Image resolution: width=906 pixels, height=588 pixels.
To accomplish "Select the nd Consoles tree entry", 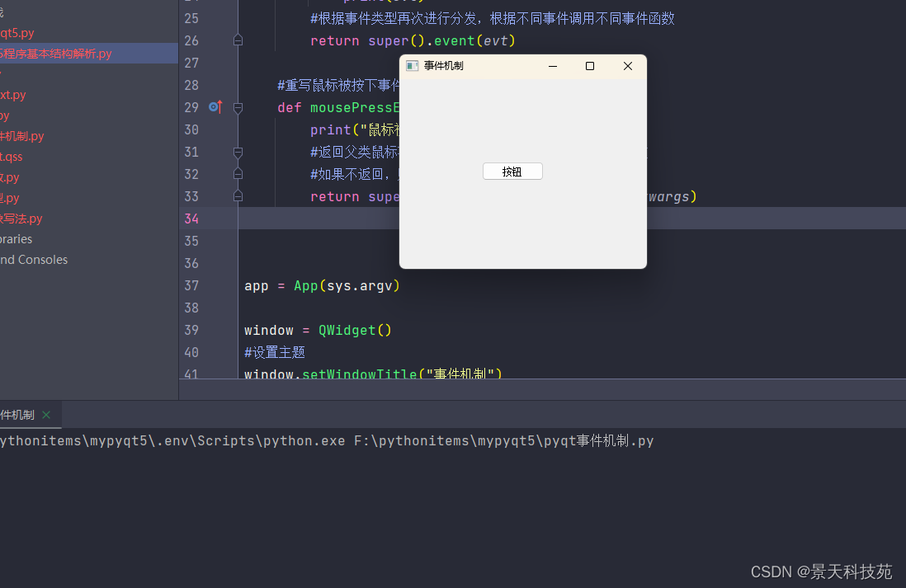I will pos(34,260).
